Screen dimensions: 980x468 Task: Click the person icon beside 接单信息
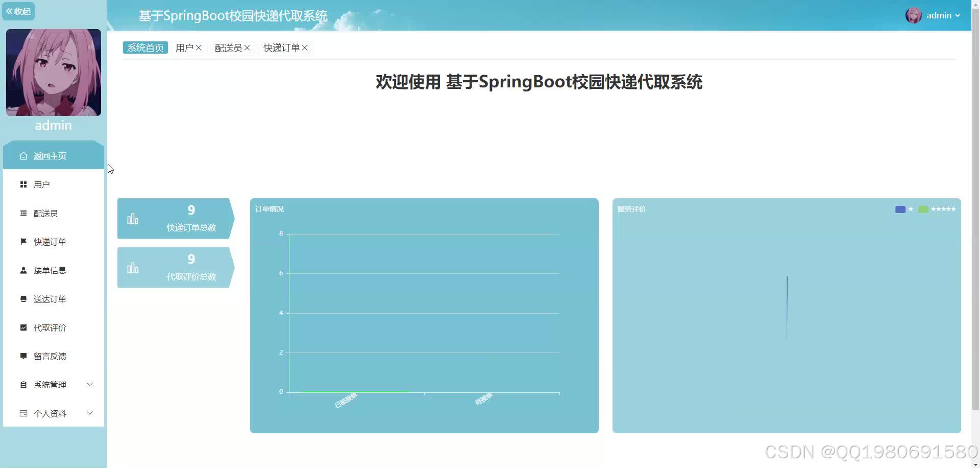coord(23,270)
